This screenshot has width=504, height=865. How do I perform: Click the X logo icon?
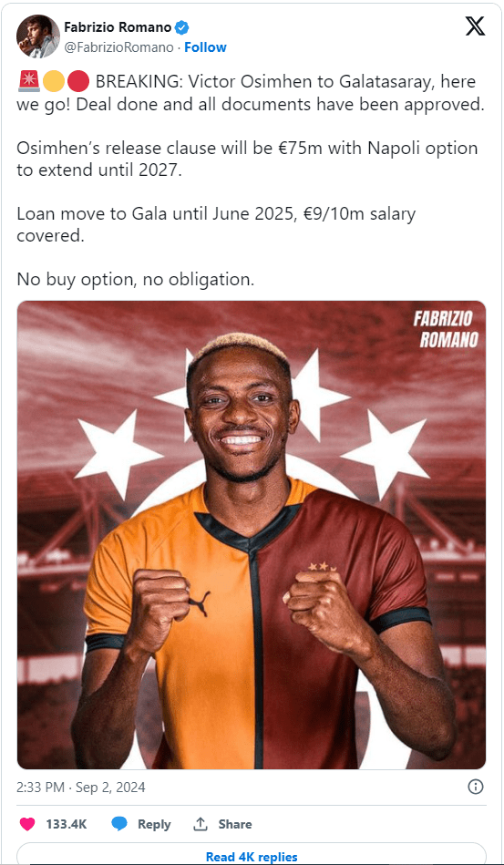click(x=475, y=26)
